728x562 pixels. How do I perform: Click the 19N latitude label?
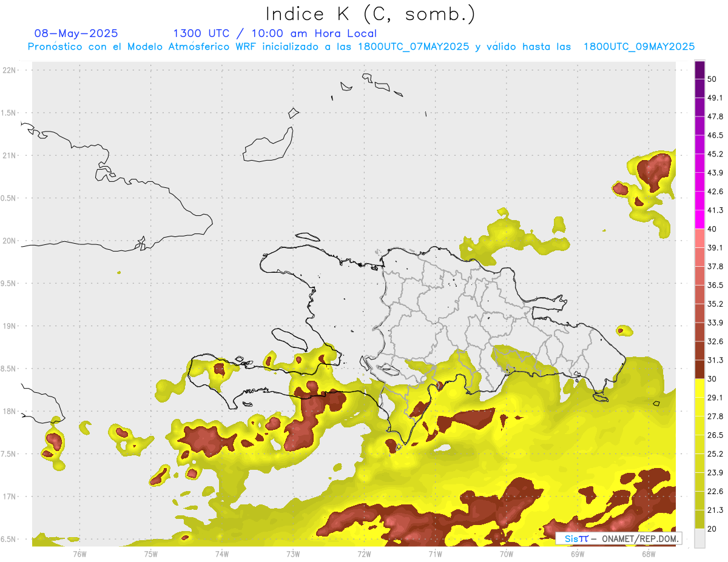pyautogui.click(x=9, y=326)
